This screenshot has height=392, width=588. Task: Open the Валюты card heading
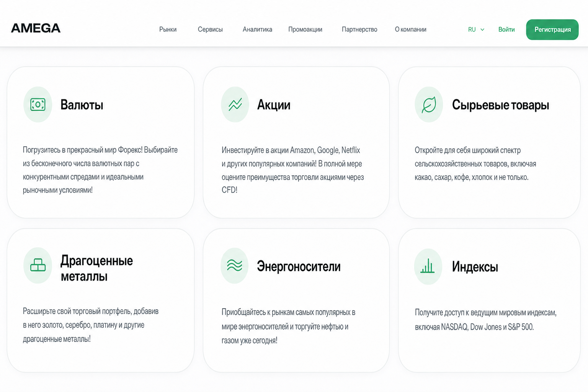point(82,105)
